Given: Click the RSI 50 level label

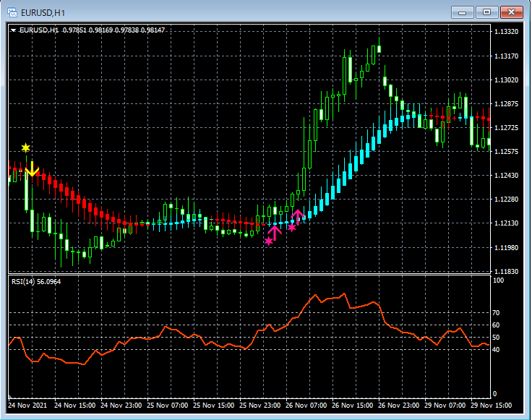Looking at the screenshot, I should 496,337.
